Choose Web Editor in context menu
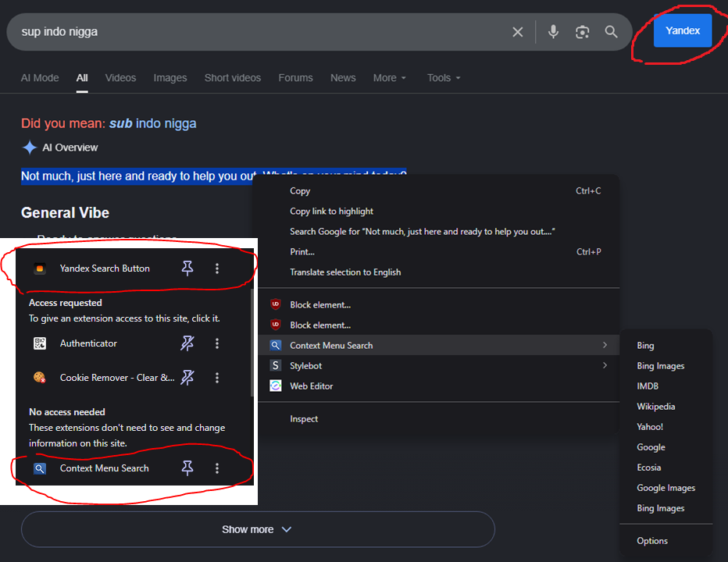Viewport: 728px width, 562px height. coord(437,386)
